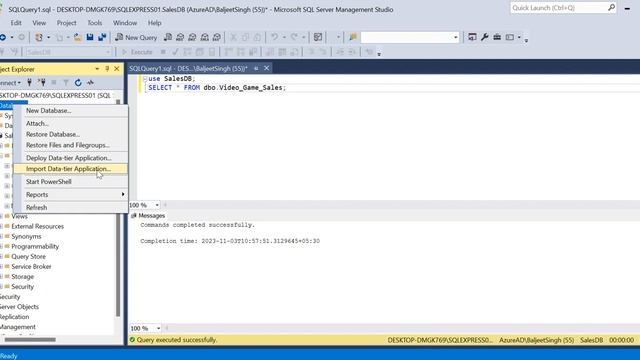Screen dimensions: 640x360
Task: Click the wrench Properties icon
Action: (484, 37)
